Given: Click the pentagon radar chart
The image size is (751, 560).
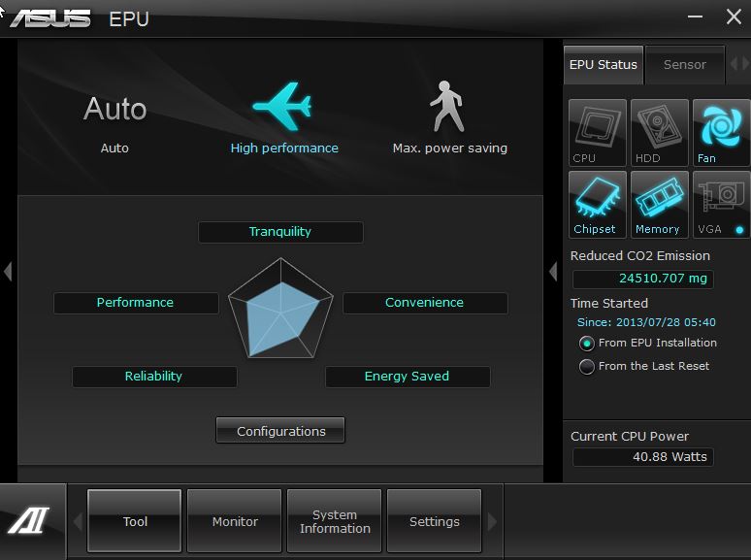Looking at the screenshot, I should tap(280, 308).
